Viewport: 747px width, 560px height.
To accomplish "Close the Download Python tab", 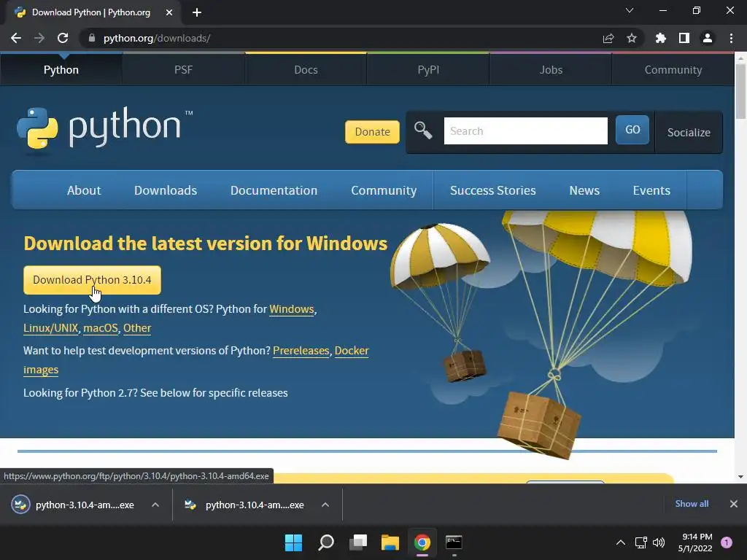I will pyautogui.click(x=169, y=12).
